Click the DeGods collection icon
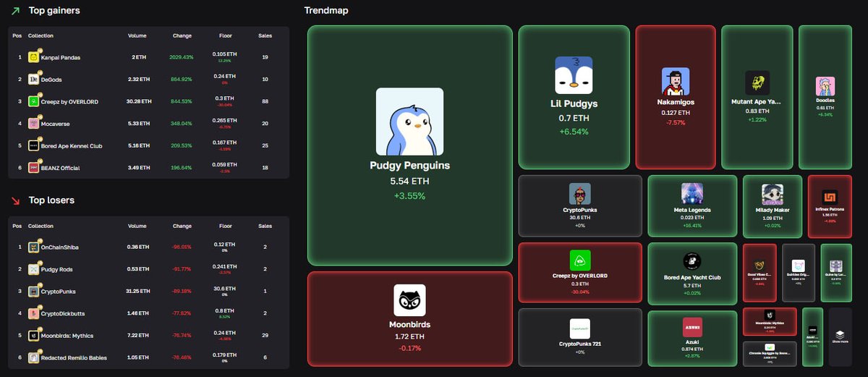Viewport: 868px width, 377px height. pyautogui.click(x=33, y=80)
